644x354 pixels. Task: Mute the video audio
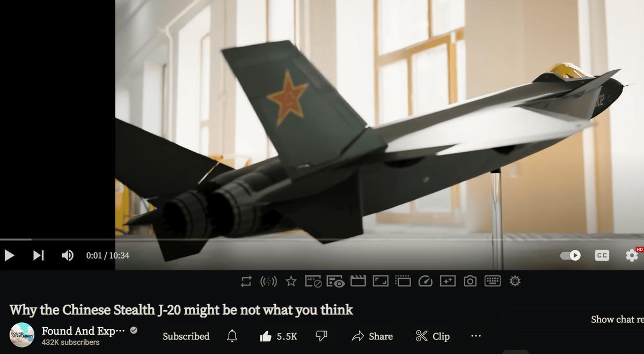pos(68,255)
